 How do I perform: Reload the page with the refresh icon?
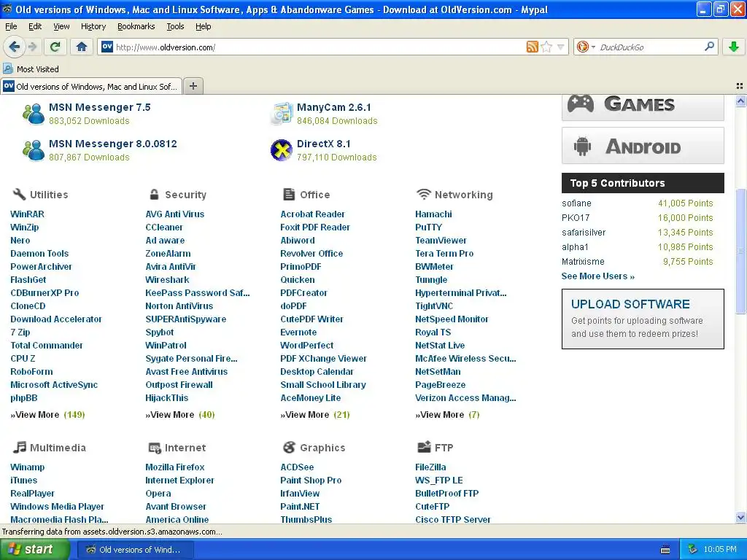tap(55, 47)
